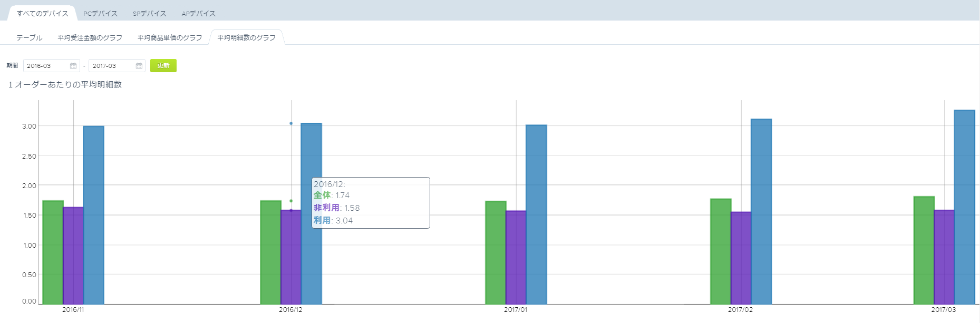Image resolution: width=980 pixels, height=323 pixels.
Task: Select the APデバイス tab
Action: (x=199, y=13)
